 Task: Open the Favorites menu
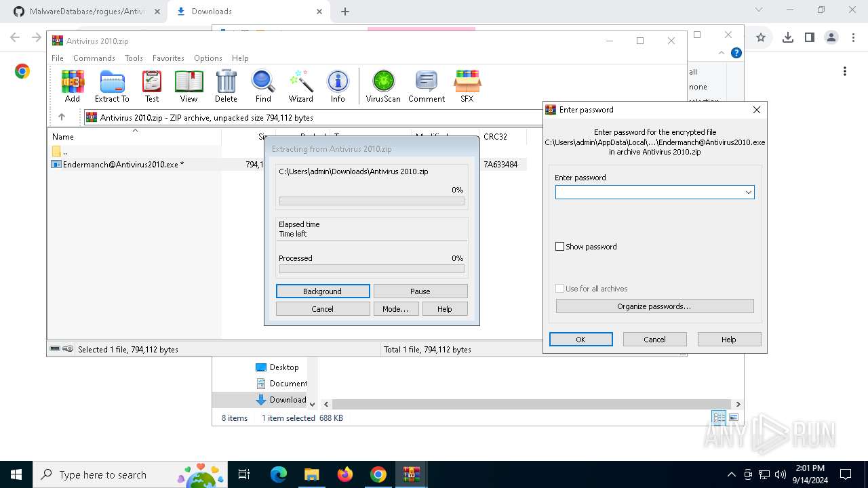168,58
